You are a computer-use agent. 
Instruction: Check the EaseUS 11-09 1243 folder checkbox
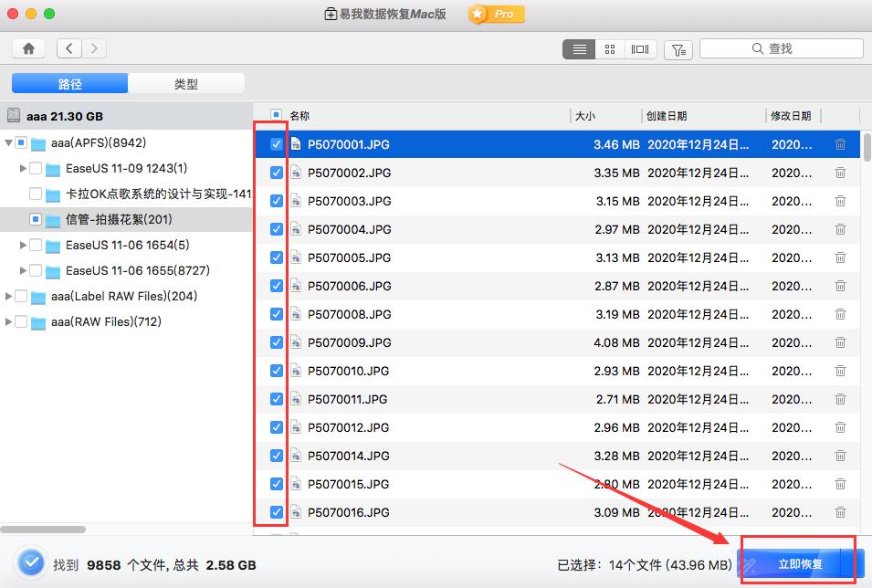point(36,168)
